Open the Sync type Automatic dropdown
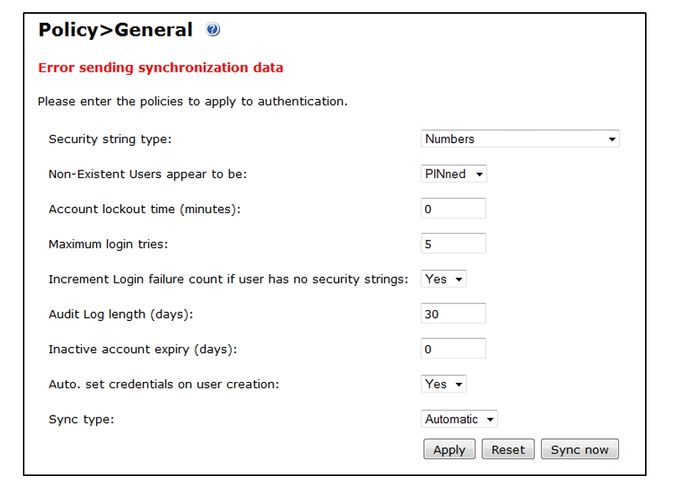The width and height of the screenshot is (700, 489). pos(459,419)
